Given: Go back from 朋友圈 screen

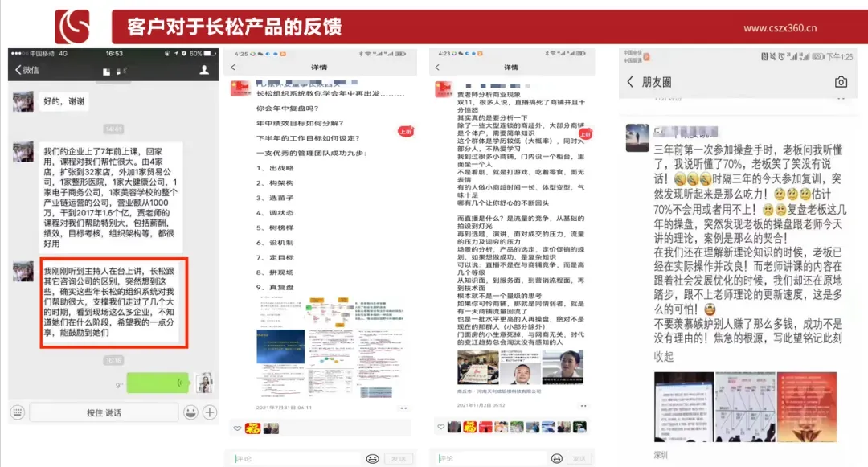Looking at the screenshot, I should point(630,82).
